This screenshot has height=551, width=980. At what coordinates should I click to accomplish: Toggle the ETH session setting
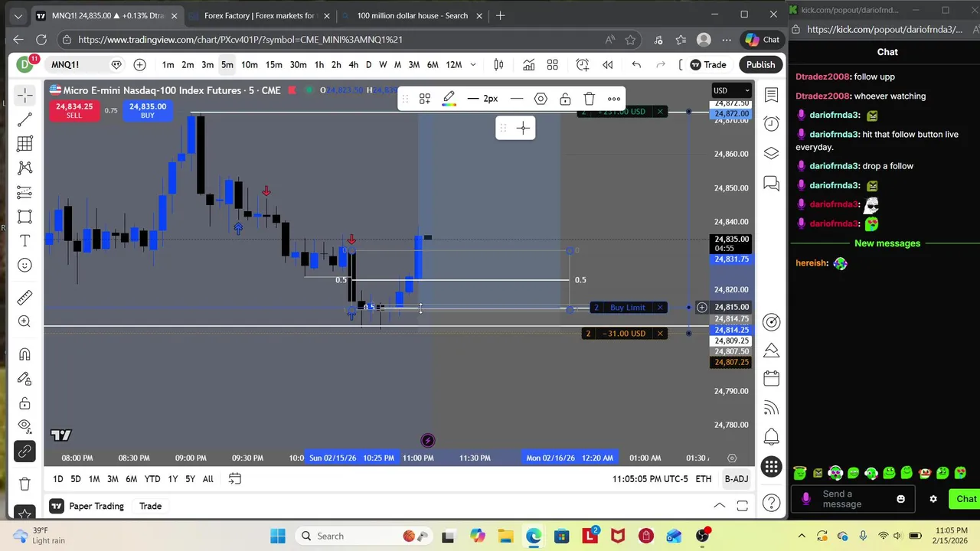704,479
